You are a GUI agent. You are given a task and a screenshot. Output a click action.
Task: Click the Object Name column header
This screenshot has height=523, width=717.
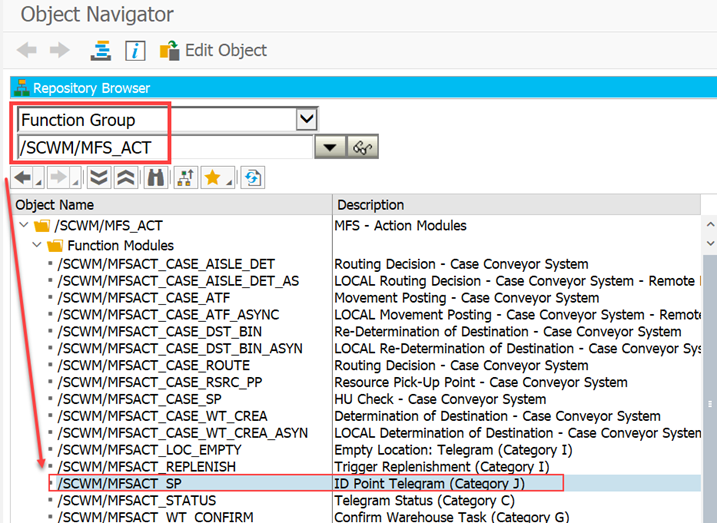pos(171,205)
